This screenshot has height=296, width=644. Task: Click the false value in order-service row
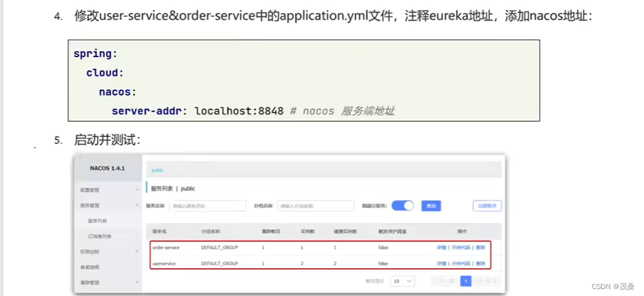coord(383,248)
